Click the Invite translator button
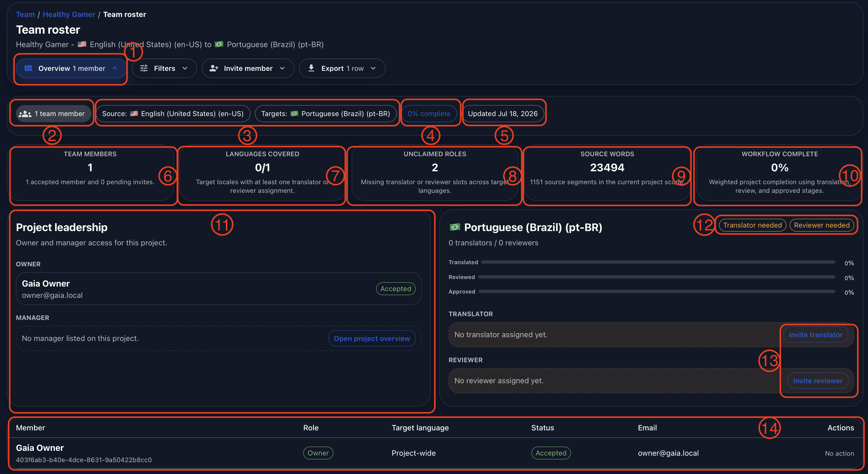The width and height of the screenshot is (868, 474). click(x=816, y=335)
